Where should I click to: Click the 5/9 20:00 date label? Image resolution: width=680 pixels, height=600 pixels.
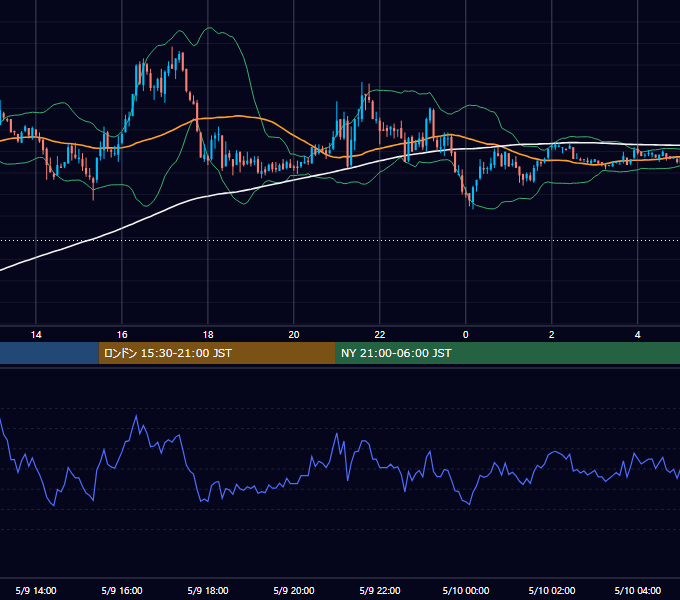294,590
